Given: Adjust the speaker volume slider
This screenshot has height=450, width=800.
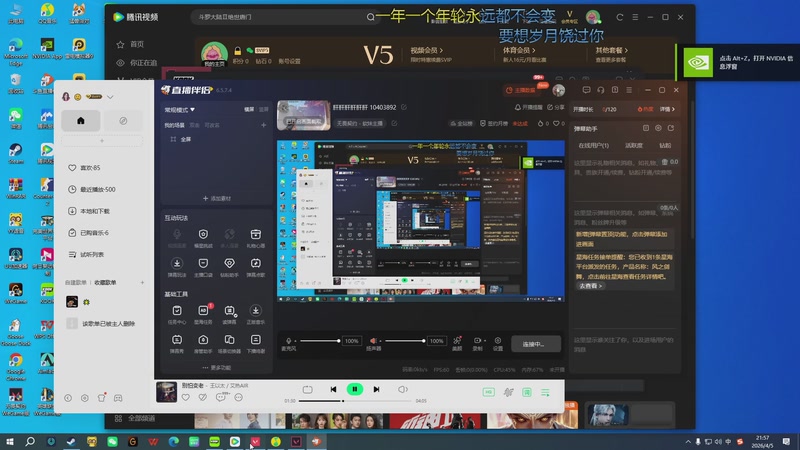Looking at the screenshot, I should click(405, 341).
